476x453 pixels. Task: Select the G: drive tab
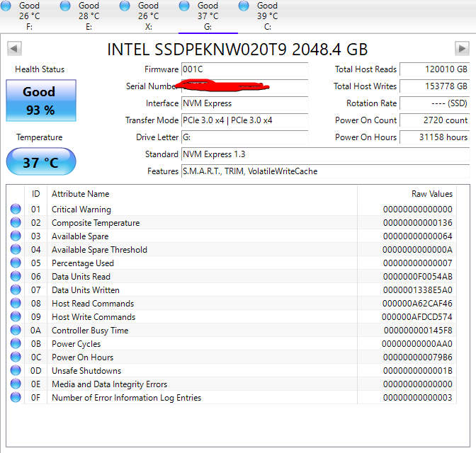[x=208, y=16]
